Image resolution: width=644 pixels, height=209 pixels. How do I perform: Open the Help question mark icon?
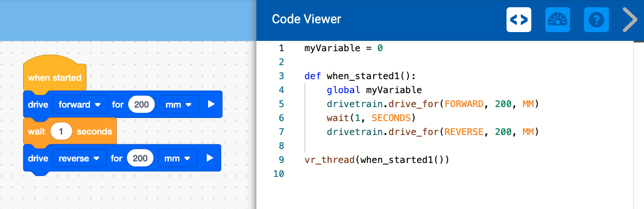coord(596,20)
